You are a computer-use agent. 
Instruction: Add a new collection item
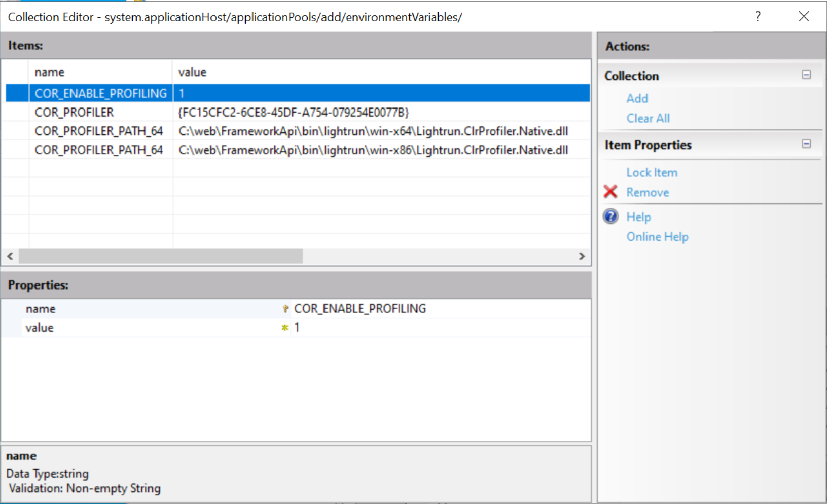[x=637, y=98]
